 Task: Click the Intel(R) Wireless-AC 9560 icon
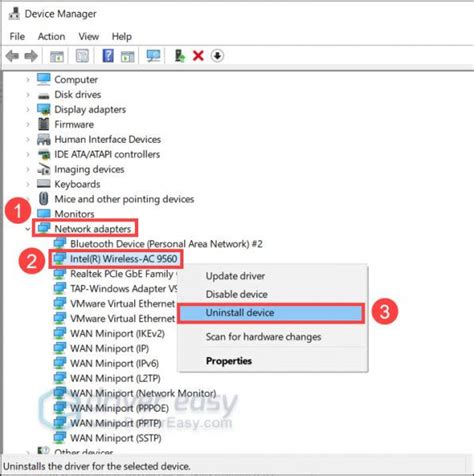click(x=60, y=258)
